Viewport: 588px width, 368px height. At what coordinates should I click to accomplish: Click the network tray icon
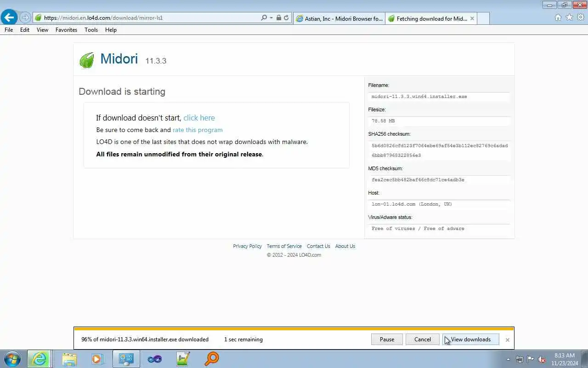520,359
